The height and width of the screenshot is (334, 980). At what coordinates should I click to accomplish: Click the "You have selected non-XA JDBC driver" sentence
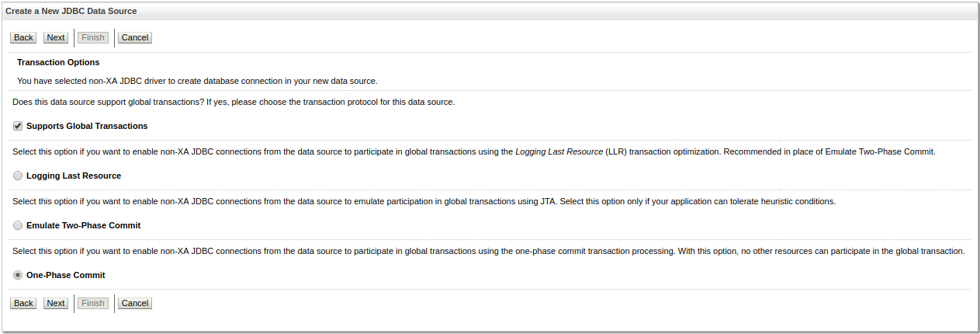(x=197, y=81)
